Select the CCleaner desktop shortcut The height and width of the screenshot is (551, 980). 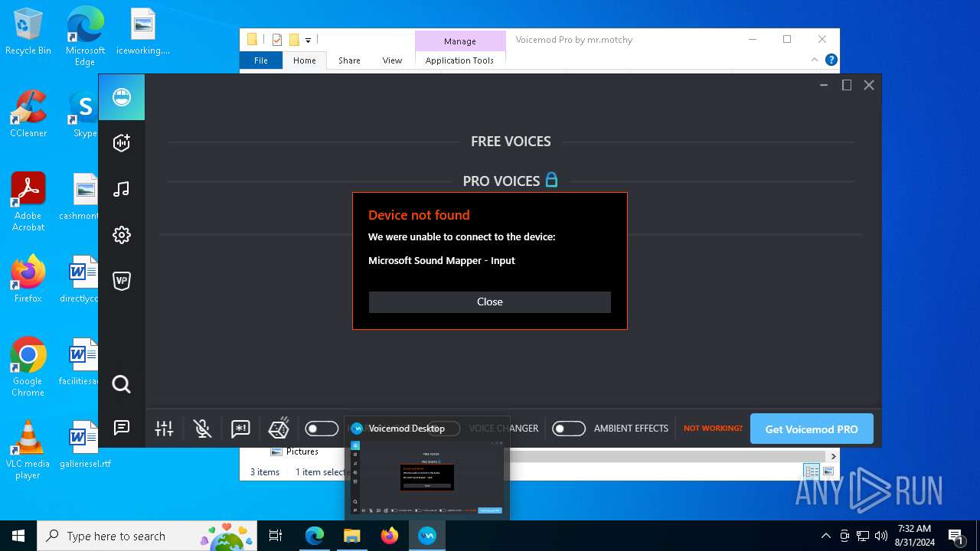[28, 113]
